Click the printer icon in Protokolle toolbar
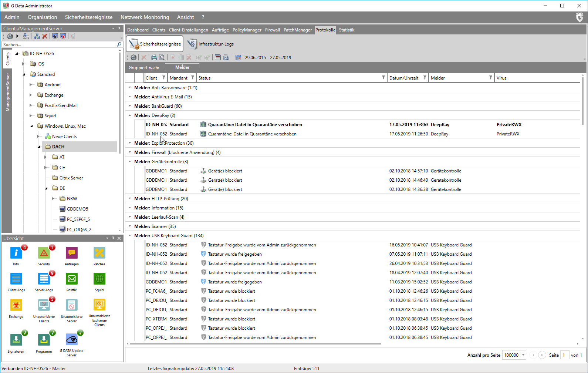Viewport: 588px width, 373px height. click(154, 57)
